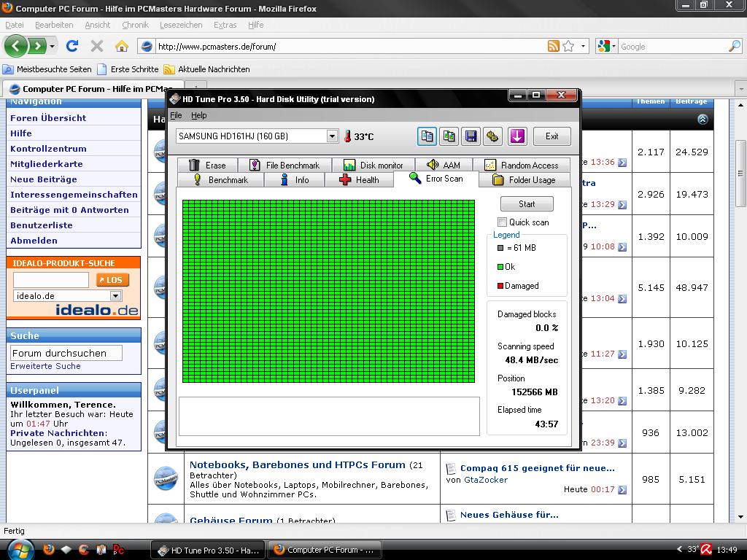Switch to the Info tab

click(x=295, y=180)
